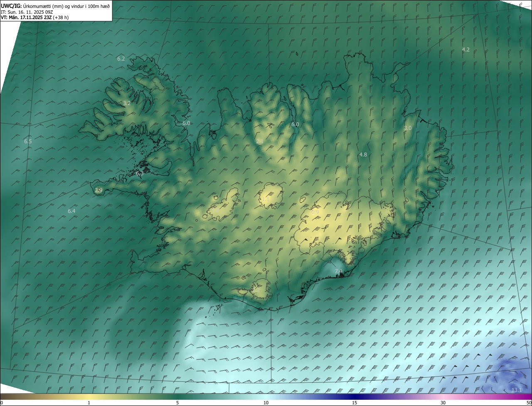The height and width of the screenshot is (406, 532).
Task: Select the 6.4 value over the sea
Action: [x=71, y=211]
